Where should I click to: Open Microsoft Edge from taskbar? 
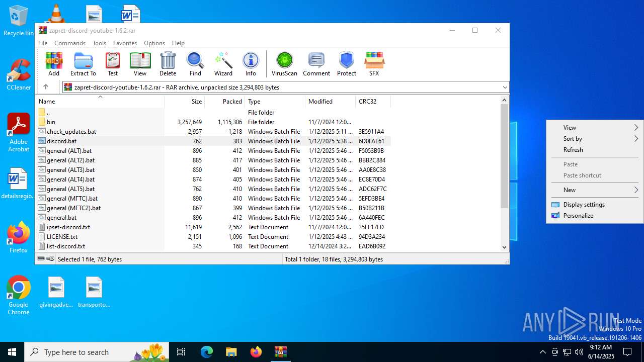[x=207, y=352]
